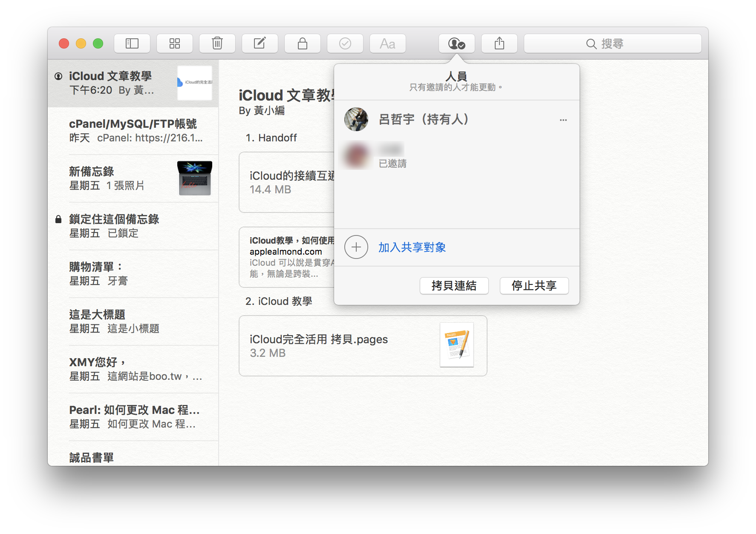756x534 pixels.
Task: Click the note title iCloud 文章教學
Action: pos(286,95)
